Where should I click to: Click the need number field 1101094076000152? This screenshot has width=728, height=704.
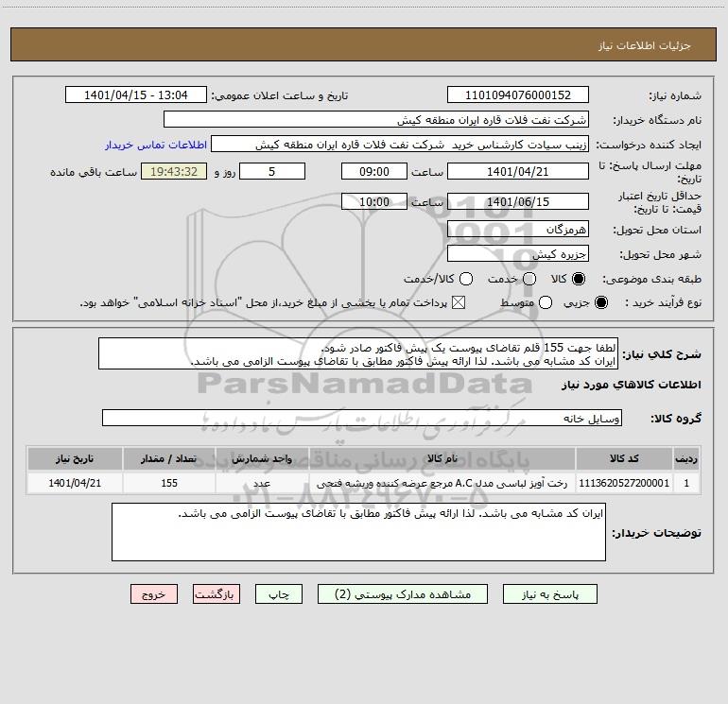pyautogui.click(x=518, y=94)
